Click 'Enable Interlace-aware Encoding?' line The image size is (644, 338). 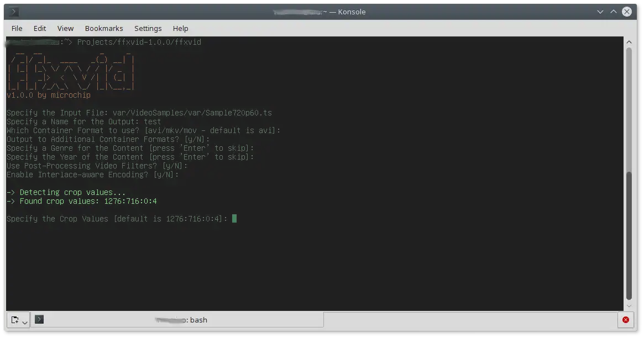pyautogui.click(x=92, y=175)
